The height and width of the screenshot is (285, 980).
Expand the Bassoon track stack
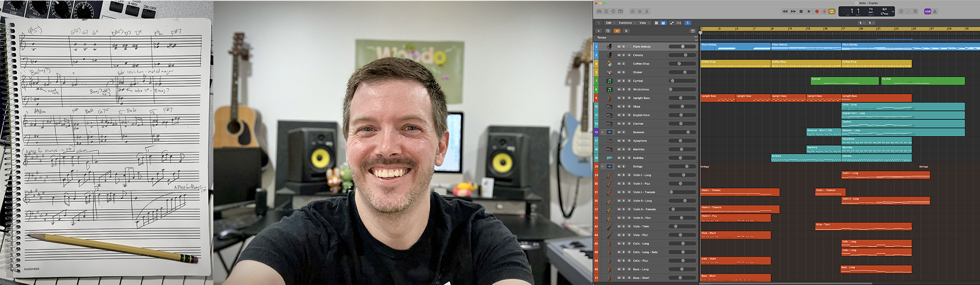tap(602, 132)
